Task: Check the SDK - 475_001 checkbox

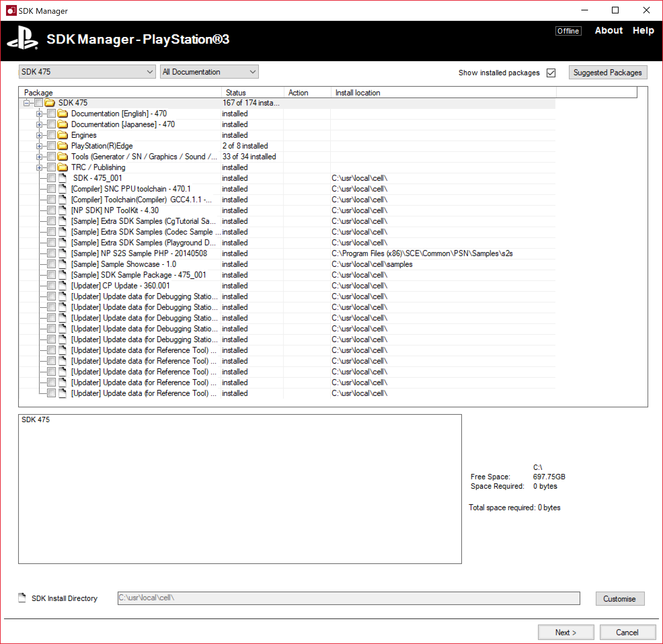Action: click(x=51, y=178)
